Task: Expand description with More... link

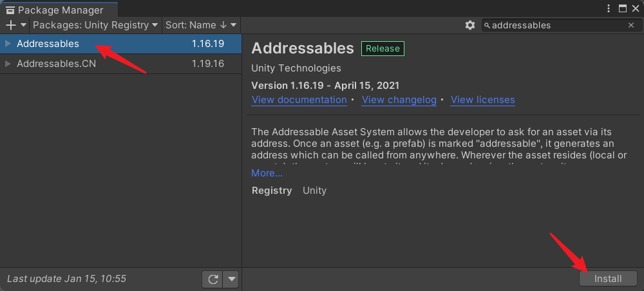Action: 267,173
